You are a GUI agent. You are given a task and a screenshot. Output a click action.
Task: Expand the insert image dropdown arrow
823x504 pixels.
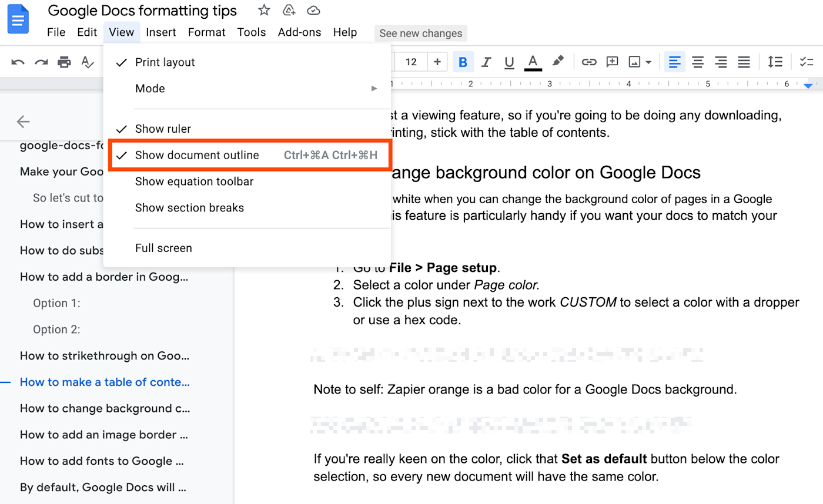648,62
